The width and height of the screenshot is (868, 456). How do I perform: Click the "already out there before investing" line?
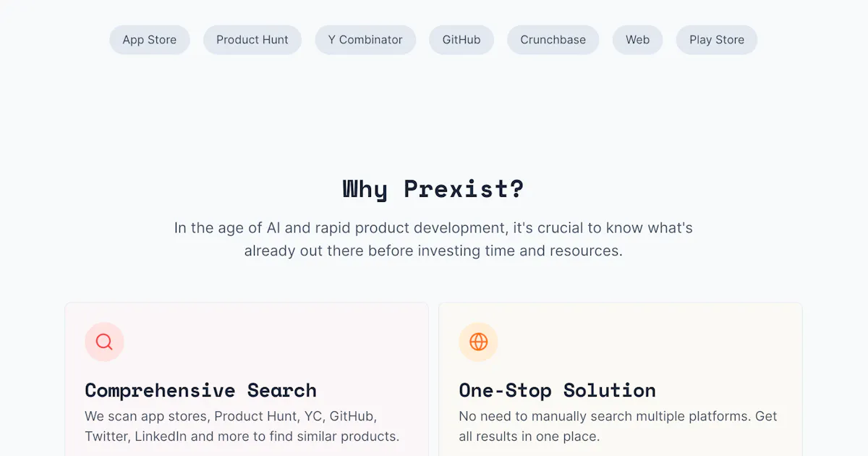pos(433,251)
